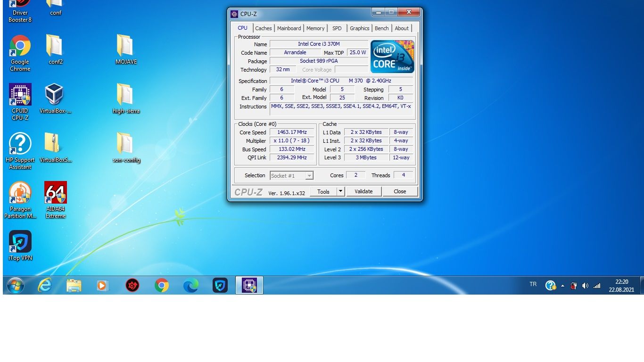This screenshot has width=644, height=362.
Task: Select the Driver Booster 8 desktop shortcut
Action: click(20, 11)
